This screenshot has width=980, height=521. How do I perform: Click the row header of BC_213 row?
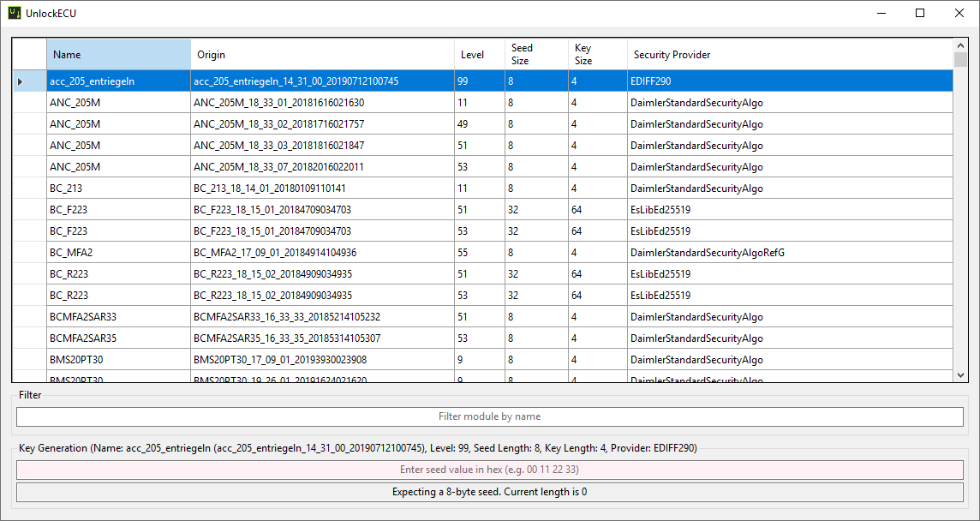pos(29,189)
